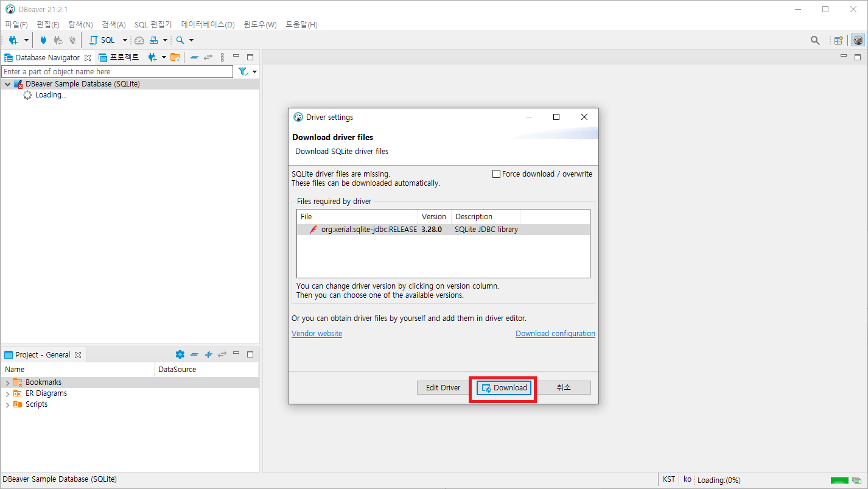Open the Download configuration link

tap(555, 334)
